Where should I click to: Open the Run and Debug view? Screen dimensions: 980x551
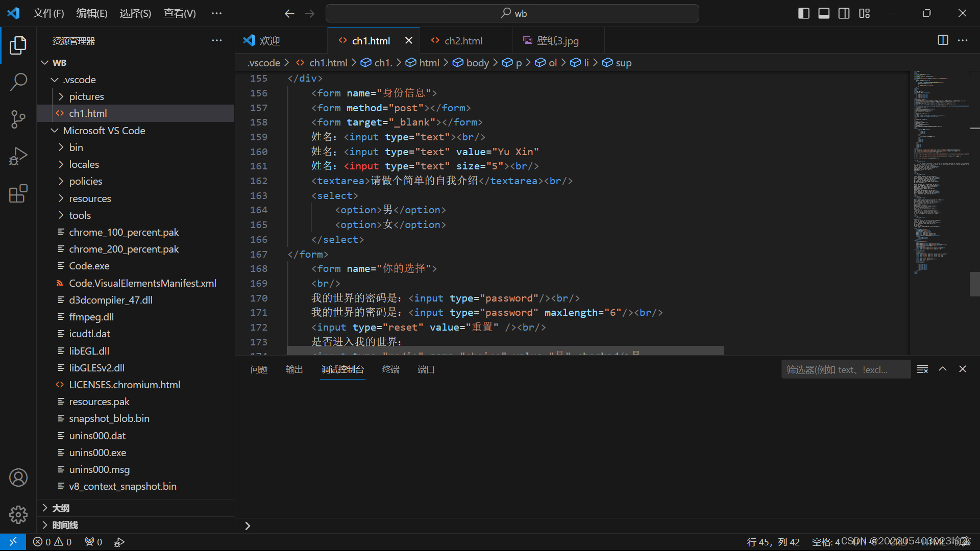(18, 157)
